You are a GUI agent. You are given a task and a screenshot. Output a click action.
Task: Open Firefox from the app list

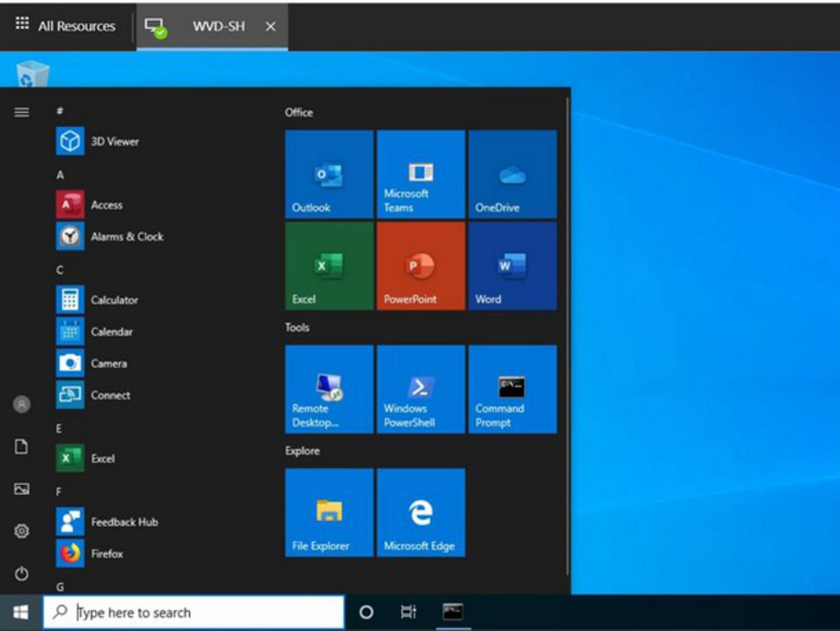tap(106, 554)
